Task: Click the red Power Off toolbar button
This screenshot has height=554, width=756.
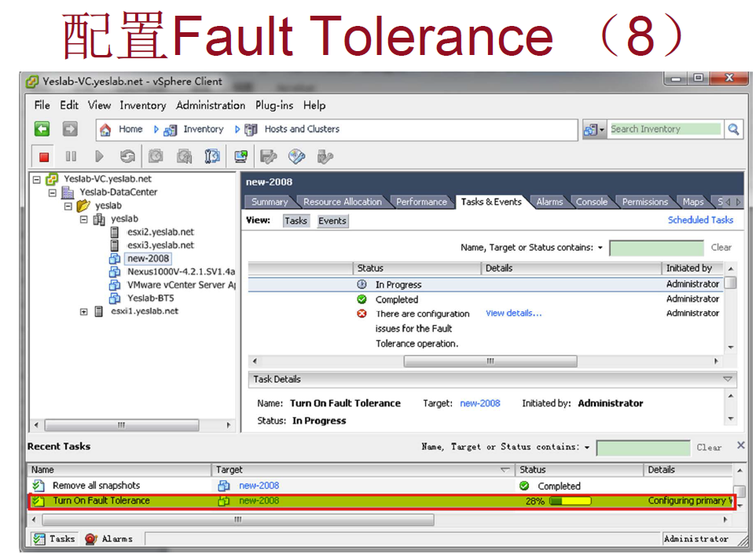Action: [x=44, y=156]
